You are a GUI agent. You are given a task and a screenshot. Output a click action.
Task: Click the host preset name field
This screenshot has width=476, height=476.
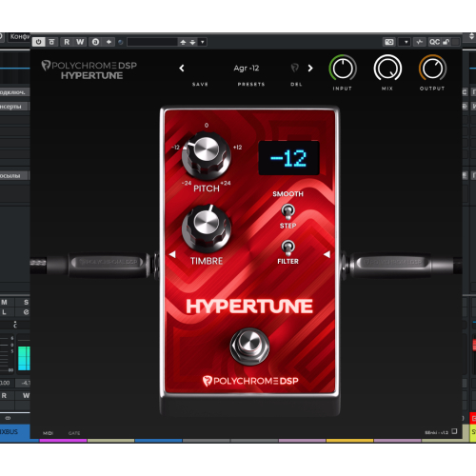coord(152,42)
